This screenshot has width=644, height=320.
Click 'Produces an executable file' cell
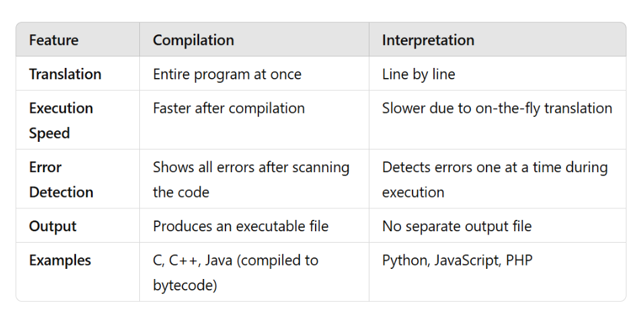(x=241, y=226)
